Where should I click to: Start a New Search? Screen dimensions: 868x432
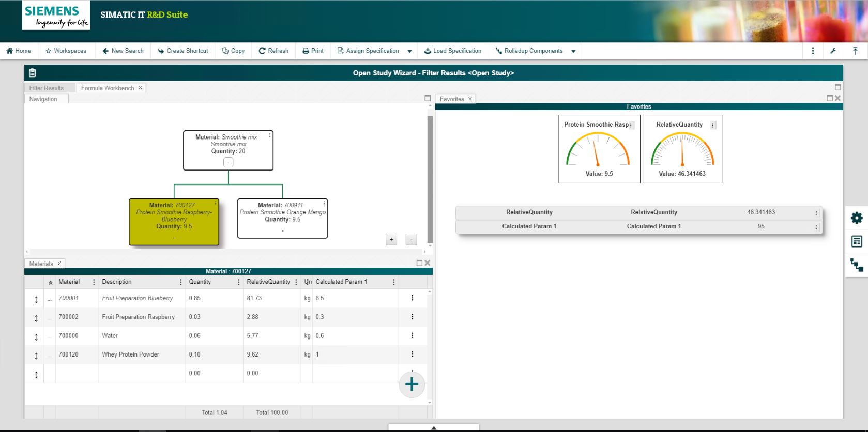coord(123,51)
